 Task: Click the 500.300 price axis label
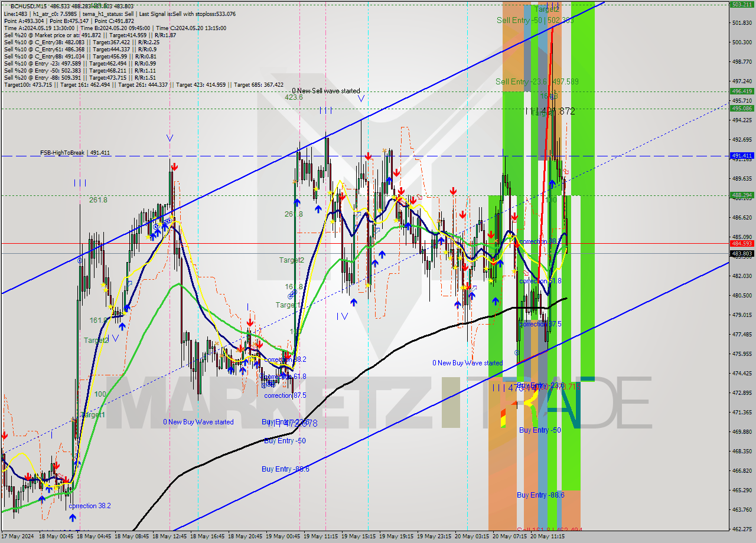tap(742, 42)
